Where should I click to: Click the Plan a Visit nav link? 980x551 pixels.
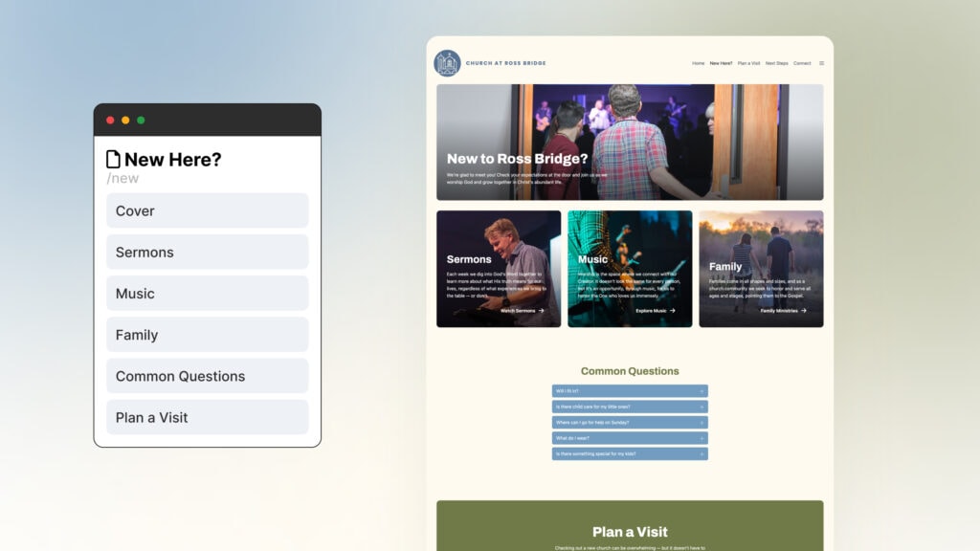748,63
